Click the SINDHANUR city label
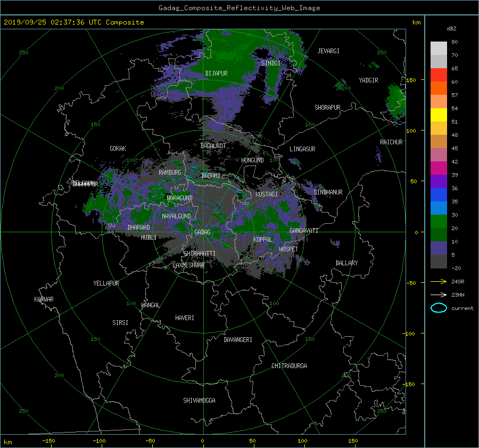This screenshot has width=479, height=448. coord(328,192)
